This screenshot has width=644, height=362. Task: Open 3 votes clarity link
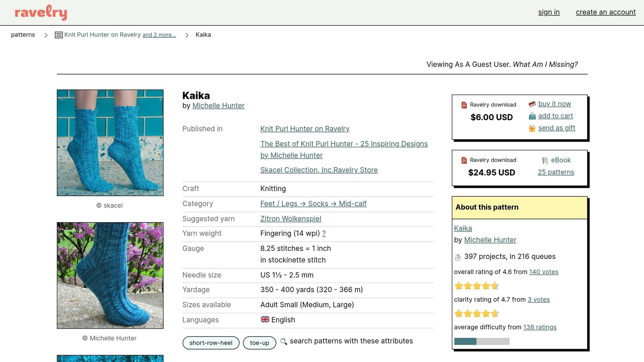(x=539, y=300)
